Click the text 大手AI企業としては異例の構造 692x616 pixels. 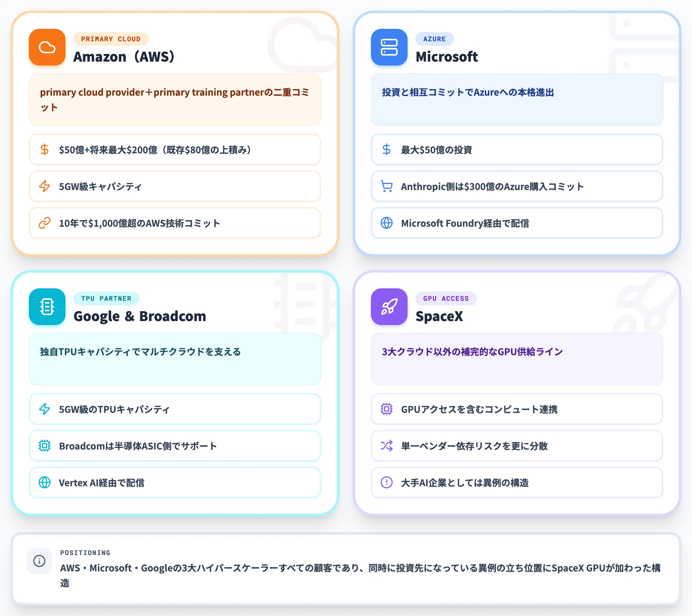pyautogui.click(x=465, y=483)
